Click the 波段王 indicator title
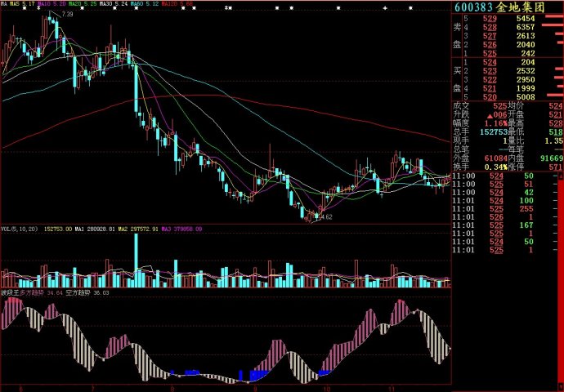 point(9,293)
